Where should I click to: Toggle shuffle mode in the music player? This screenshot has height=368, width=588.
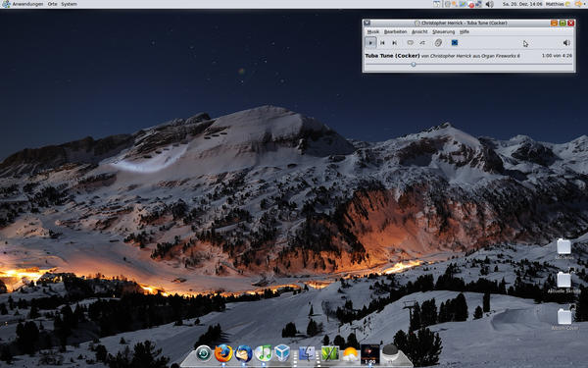(422, 43)
